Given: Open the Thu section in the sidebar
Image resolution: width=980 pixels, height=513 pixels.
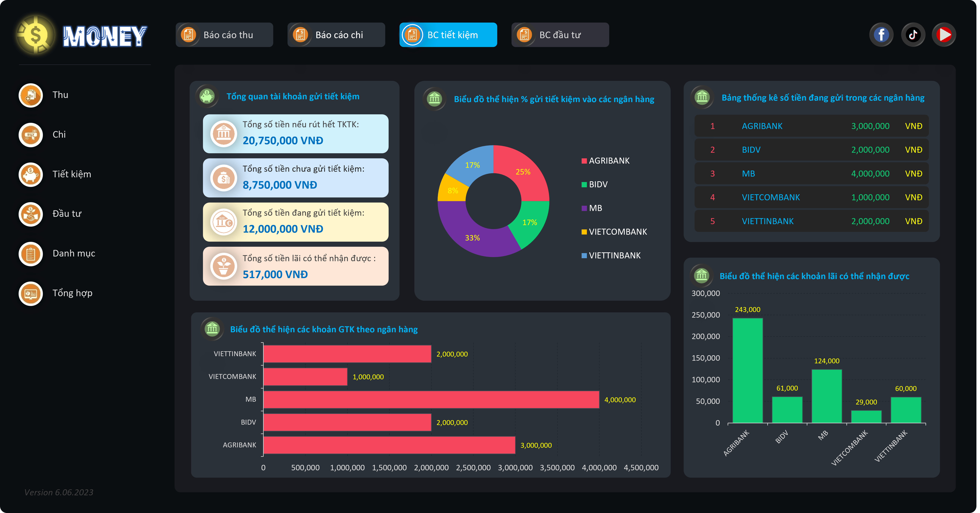Looking at the screenshot, I should 60,95.
